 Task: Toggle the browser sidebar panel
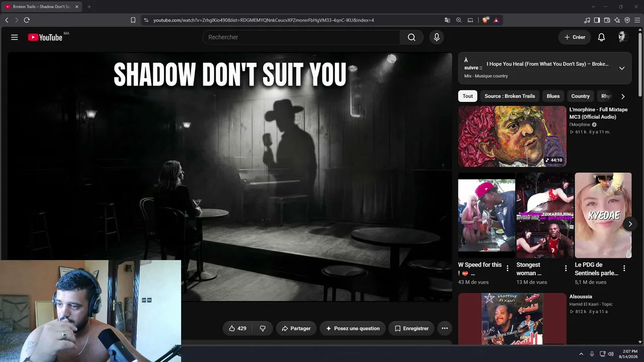597,20
